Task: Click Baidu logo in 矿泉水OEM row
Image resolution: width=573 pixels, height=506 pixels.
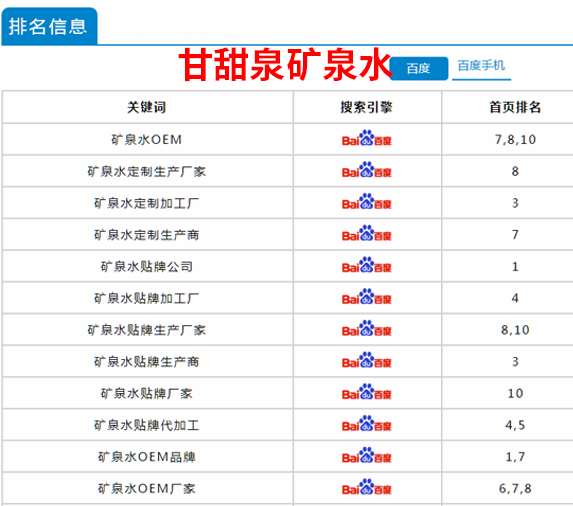Action: 367,138
